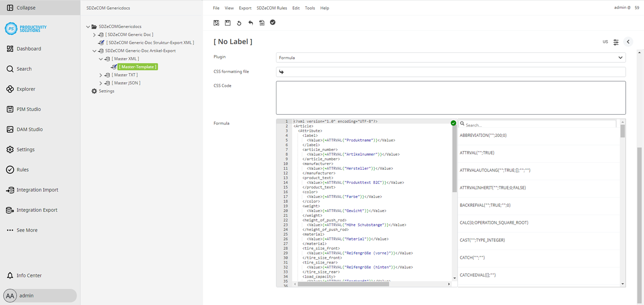Click the dark checkmark circle toolbar icon
The height and width of the screenshot is (305, 644).
pos(273,23)
